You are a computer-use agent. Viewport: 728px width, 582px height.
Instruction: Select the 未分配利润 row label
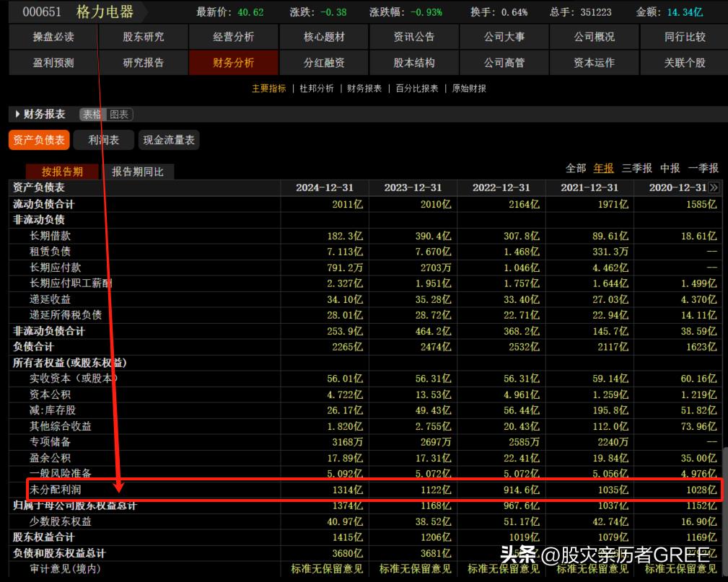[56, 490]
